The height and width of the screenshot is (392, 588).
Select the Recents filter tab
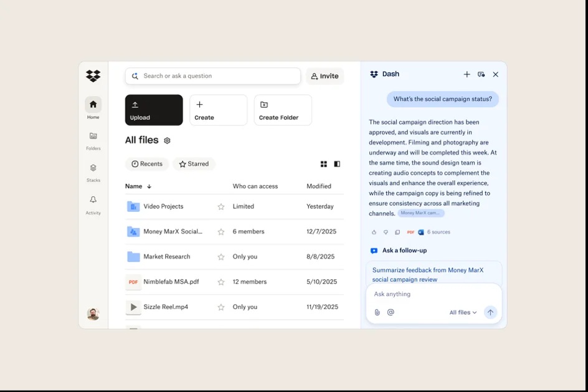click(x=147, y=164)
